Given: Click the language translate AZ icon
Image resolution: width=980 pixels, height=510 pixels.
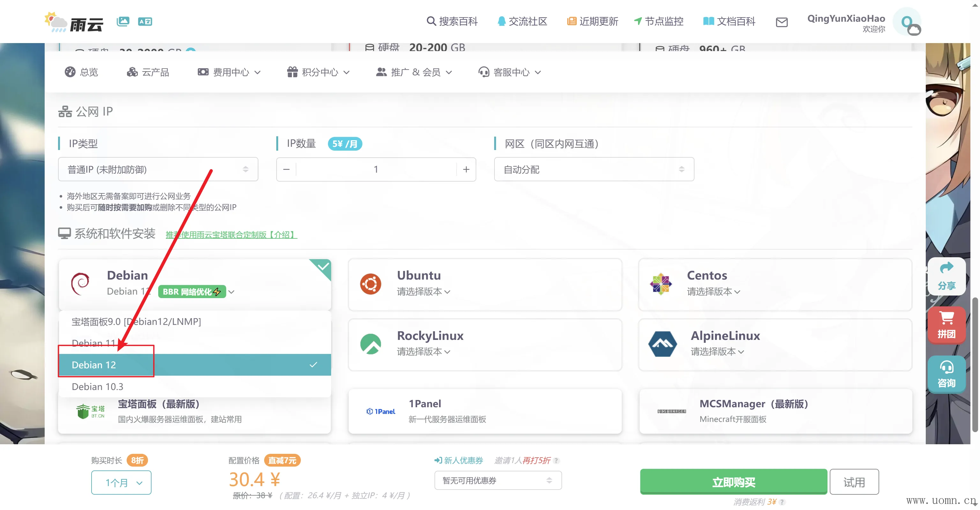Looking at the screenshot, I should pyautogui.click(x=145, y=21).
